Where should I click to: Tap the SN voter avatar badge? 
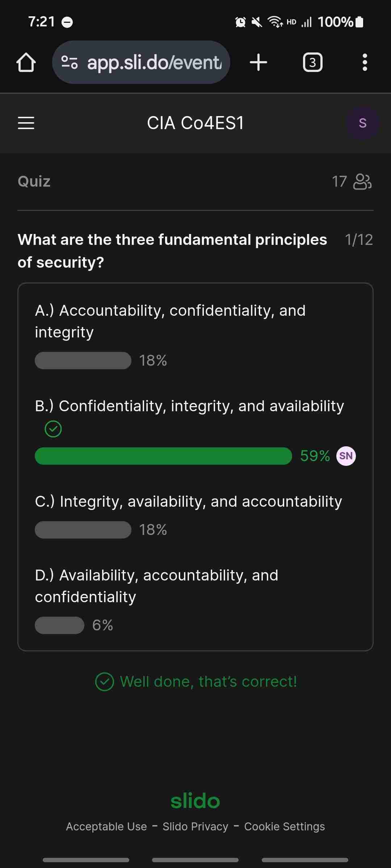pyautogui.click(x=346, y=456)
